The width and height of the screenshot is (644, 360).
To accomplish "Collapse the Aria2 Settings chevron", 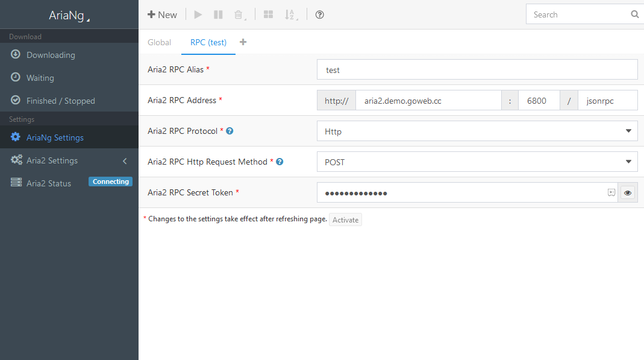I will (x=125, y=161).
